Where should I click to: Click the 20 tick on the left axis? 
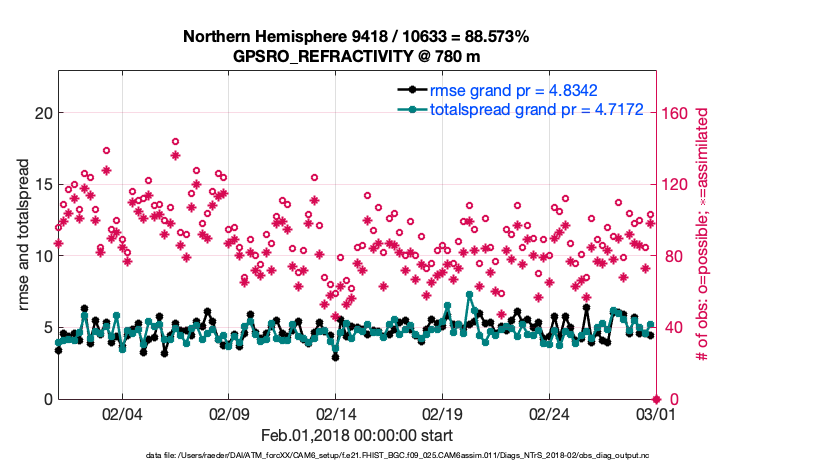(x=42, y=113)
